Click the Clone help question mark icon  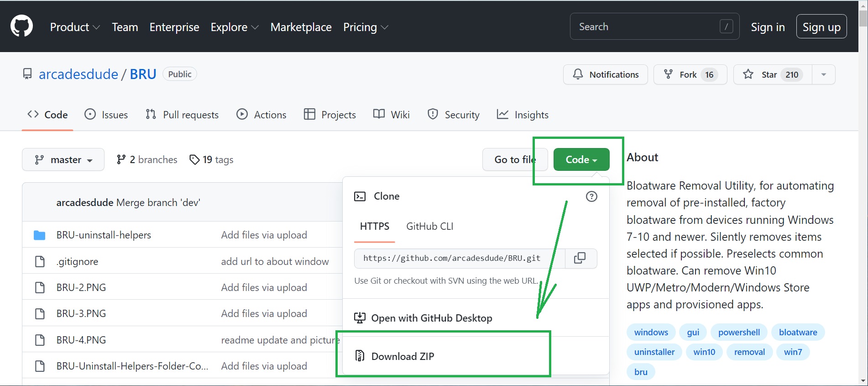[591, 196]
